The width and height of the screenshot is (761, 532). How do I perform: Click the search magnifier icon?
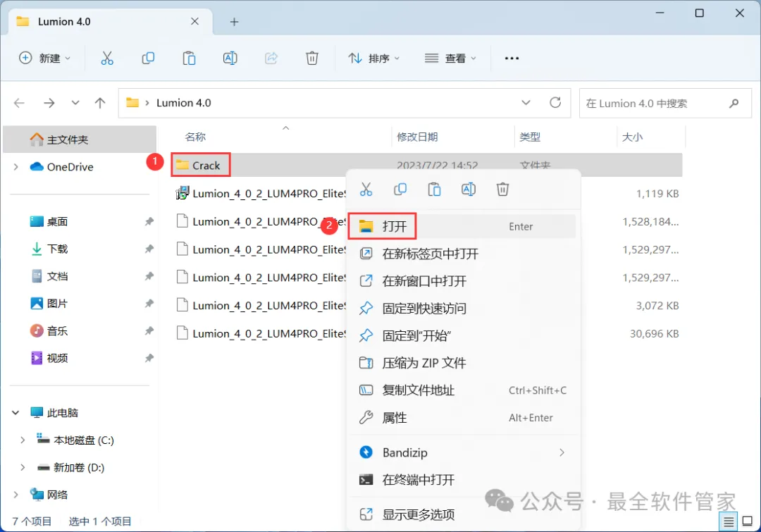[734, 103]
